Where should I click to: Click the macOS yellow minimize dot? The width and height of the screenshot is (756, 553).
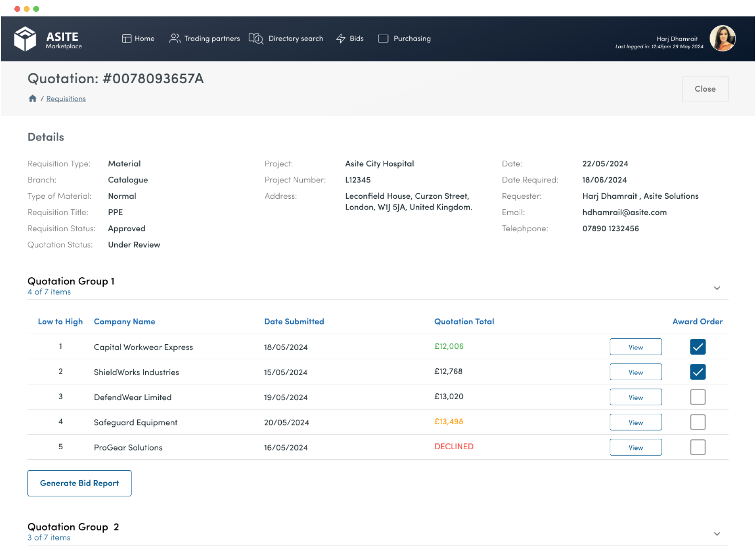pyautogui.click(x=26, y=9)
